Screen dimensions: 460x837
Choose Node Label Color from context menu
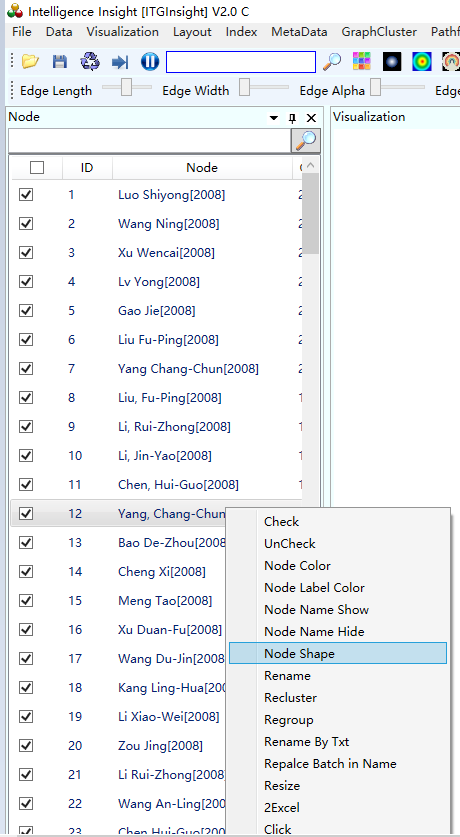click(314, 588)
